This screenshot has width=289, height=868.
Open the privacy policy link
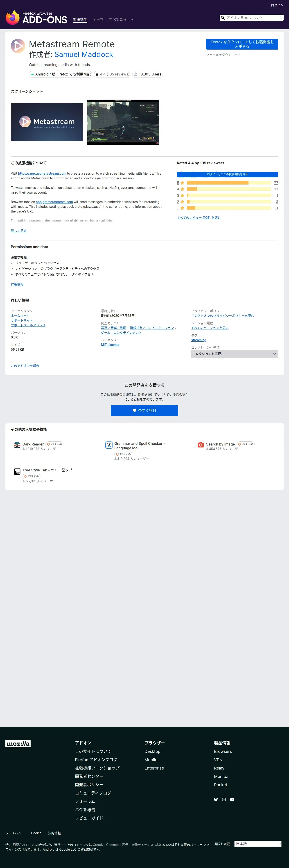[222, 316]
